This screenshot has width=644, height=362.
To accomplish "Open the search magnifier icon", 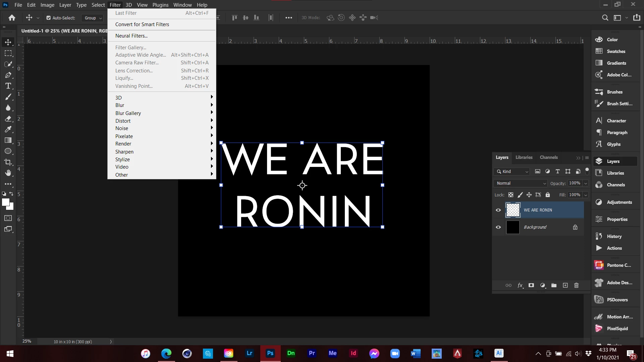I will click(x=605, y=18).
